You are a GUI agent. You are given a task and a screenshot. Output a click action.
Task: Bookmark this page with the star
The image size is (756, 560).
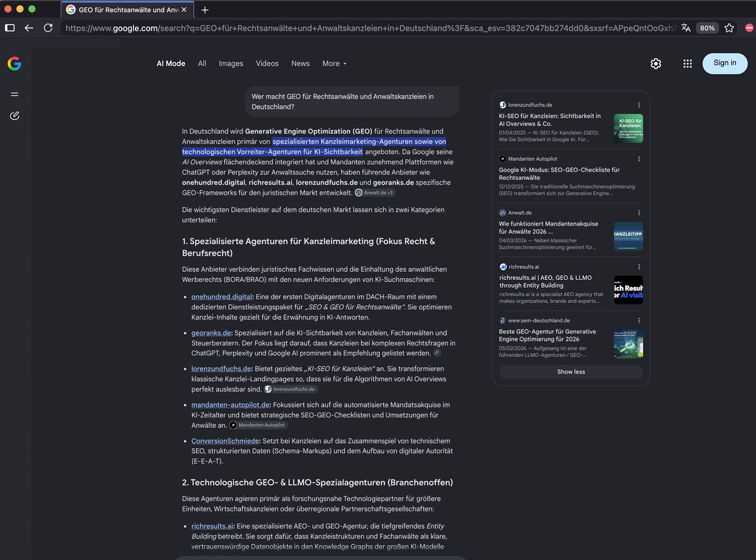coord(729,28)
